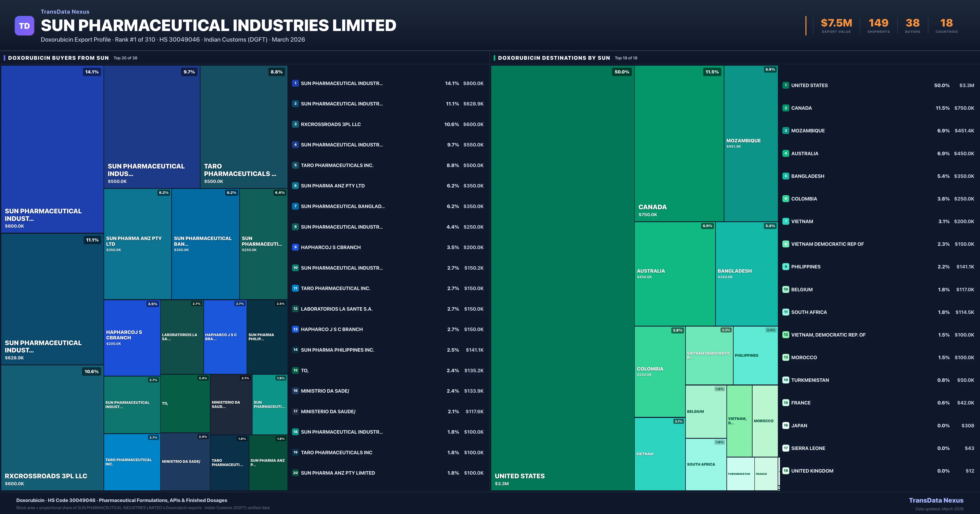Screen dimensions: 980x514
Task: Click rank badge 18 beside UNITED KINGDOM
Action: click(786, 471)
